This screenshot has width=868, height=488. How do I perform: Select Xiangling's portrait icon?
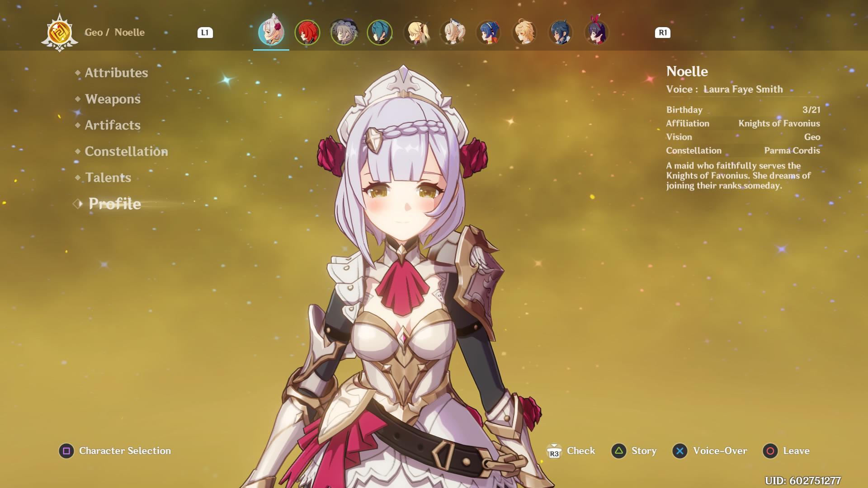pyautogui.click(x=488, y=33)
